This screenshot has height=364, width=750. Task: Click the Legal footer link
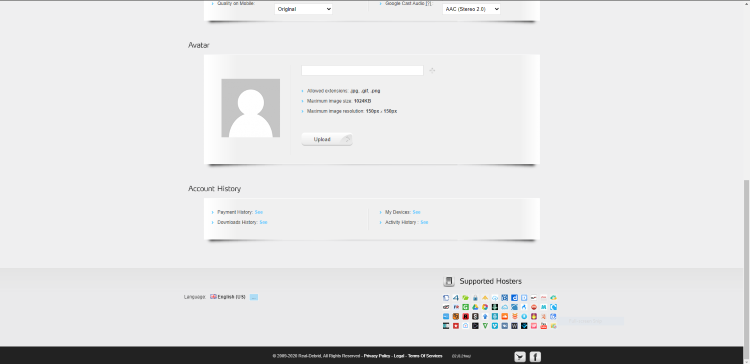click(x=399, y=356)
